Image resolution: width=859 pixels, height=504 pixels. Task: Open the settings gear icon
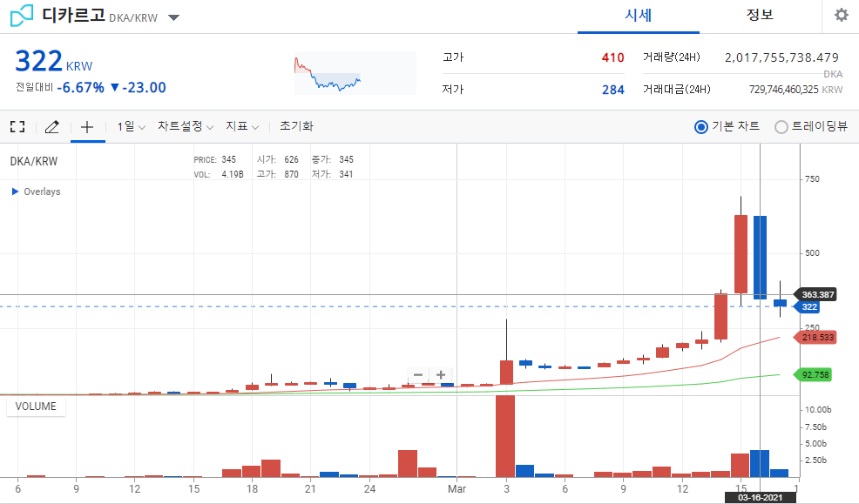point(841,15)
